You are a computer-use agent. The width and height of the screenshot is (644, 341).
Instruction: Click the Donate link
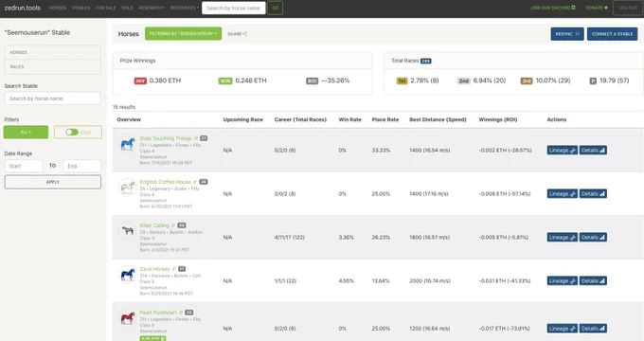click(597, 8)
